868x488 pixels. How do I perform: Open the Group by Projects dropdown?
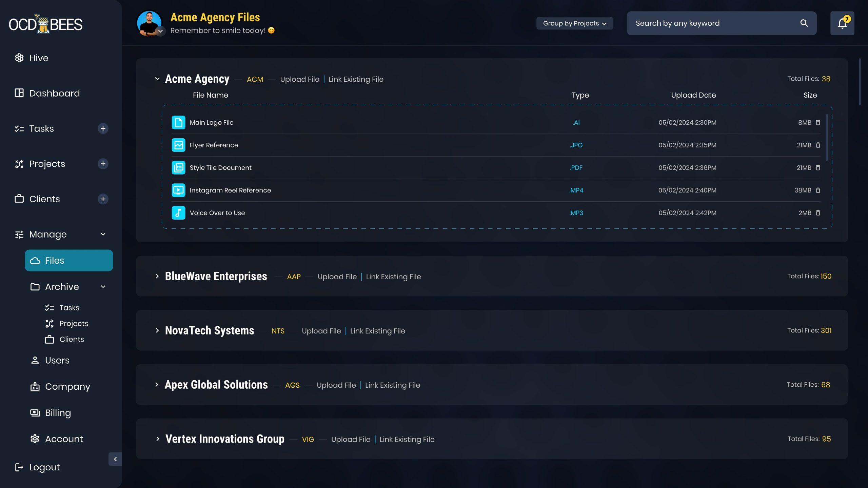click(574, 23)
